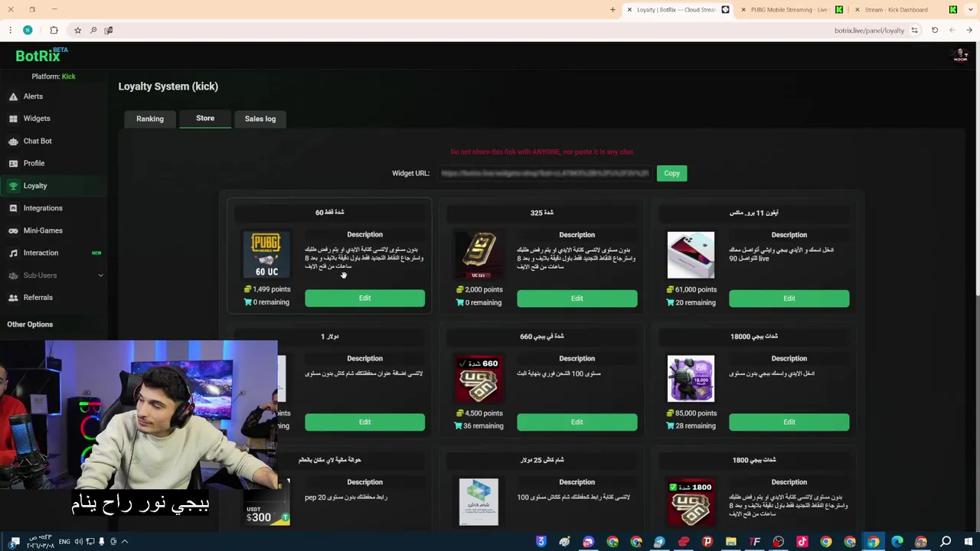Click the 18,000 UC purple image
Screen dimensions: 980x551
coord(691,379)
